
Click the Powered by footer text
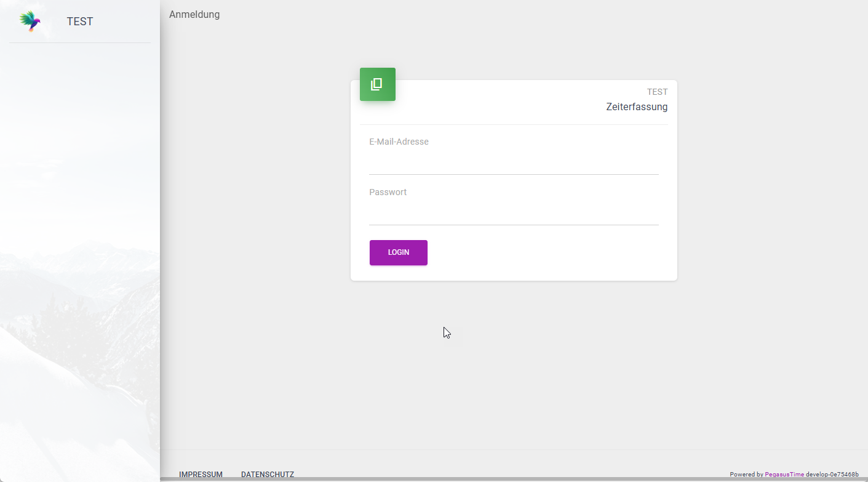(x=745, y=474)
